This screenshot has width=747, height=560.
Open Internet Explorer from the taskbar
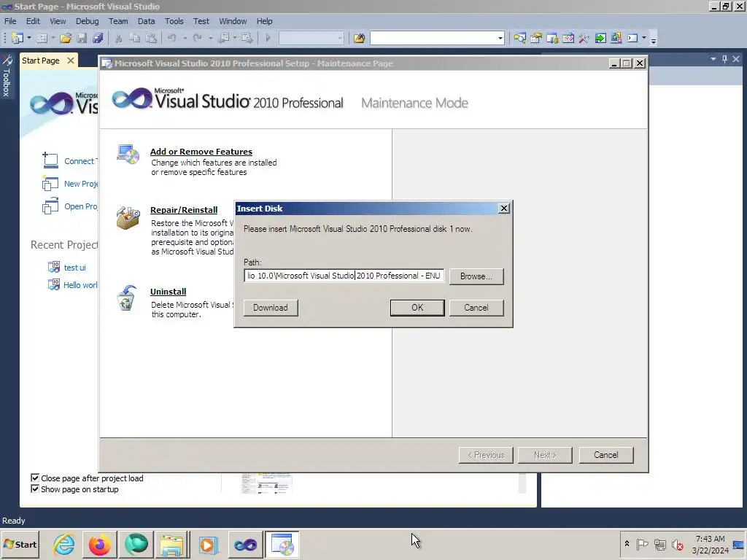pos(64,544)
